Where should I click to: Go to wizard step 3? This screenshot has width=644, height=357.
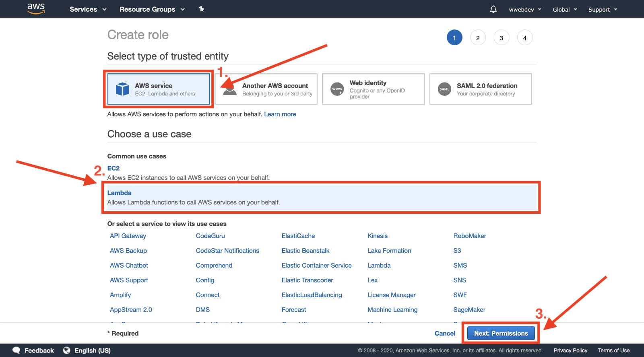click(x=501, y=38)
